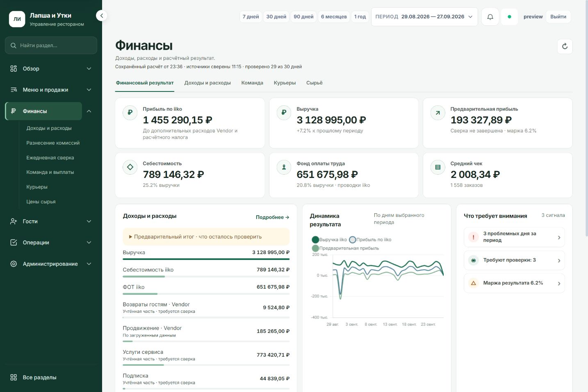
Task: Follow the Подробнее link
Action: coord(273,217)
